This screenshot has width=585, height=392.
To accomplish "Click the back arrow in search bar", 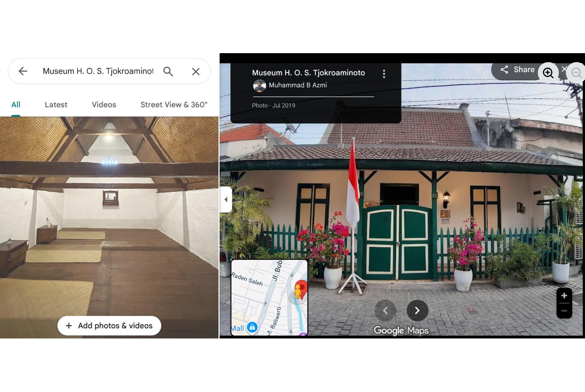I will point(23,71).
